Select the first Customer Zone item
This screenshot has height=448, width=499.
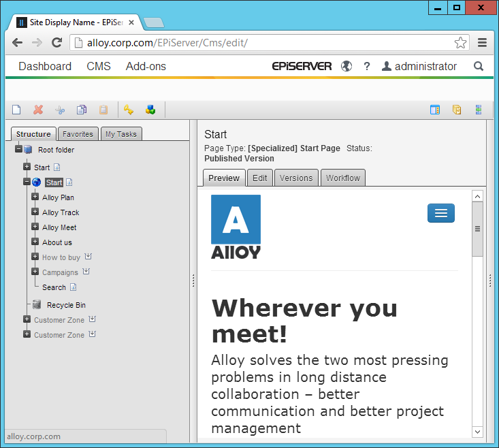tap(59, 320)
